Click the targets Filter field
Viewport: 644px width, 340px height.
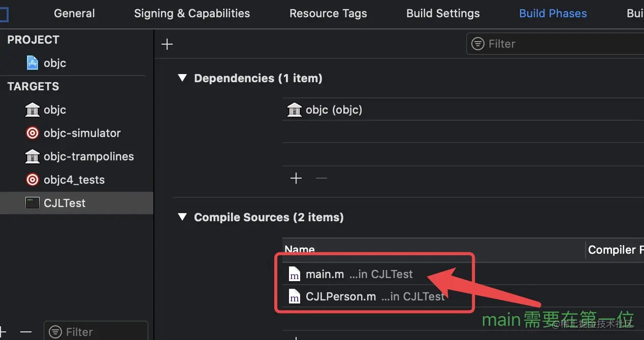coord(96,332)
